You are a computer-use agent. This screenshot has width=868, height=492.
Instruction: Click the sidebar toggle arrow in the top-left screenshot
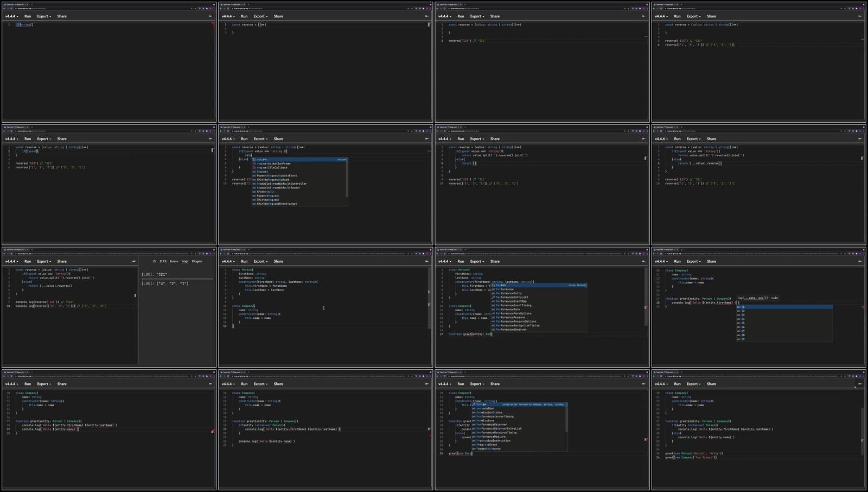210,16
